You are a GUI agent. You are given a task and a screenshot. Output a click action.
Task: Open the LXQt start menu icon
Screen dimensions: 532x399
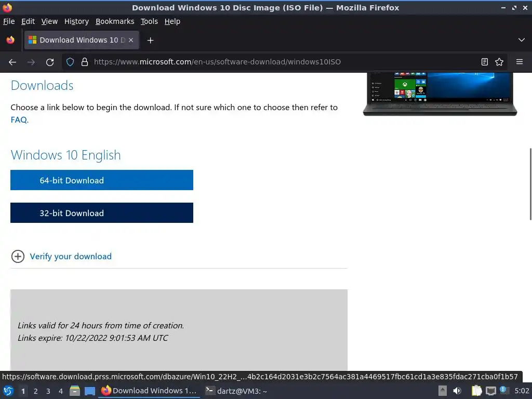coord(8,391)
